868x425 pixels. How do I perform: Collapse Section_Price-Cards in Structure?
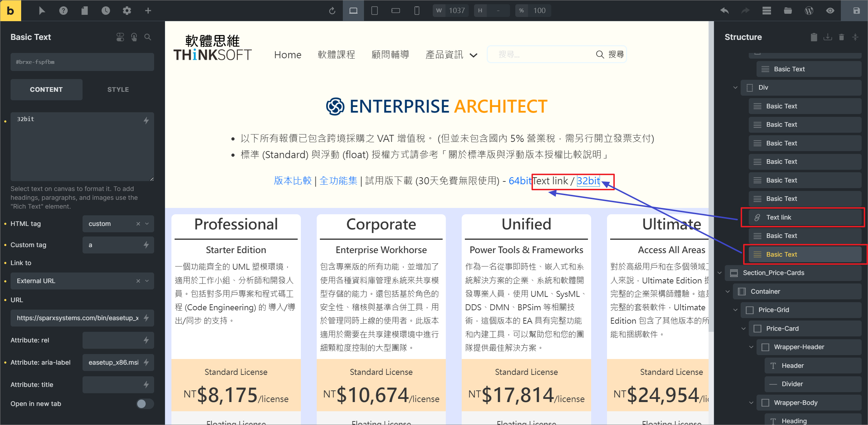point(720,273)
